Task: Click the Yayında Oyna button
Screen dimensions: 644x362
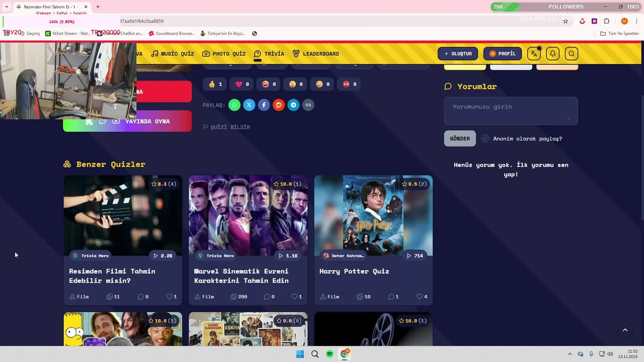Action: click(x=127, y=121)
